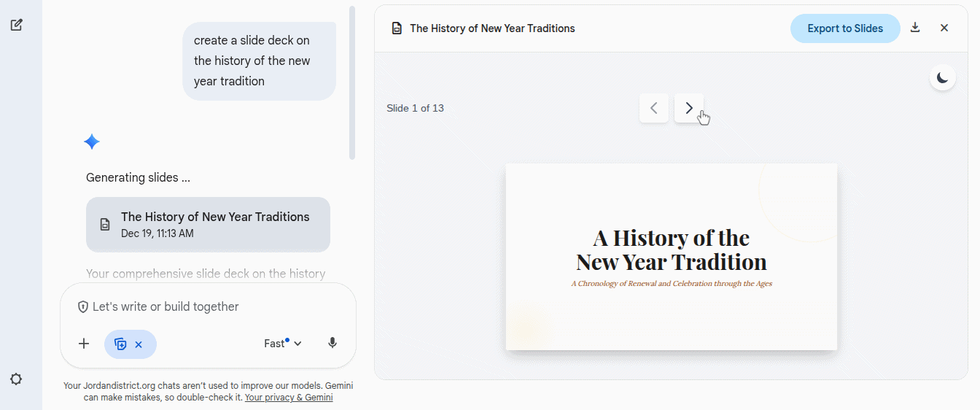Screen dimensions: 980x410
Task: Go to the next slide
Action: (689, 108)
